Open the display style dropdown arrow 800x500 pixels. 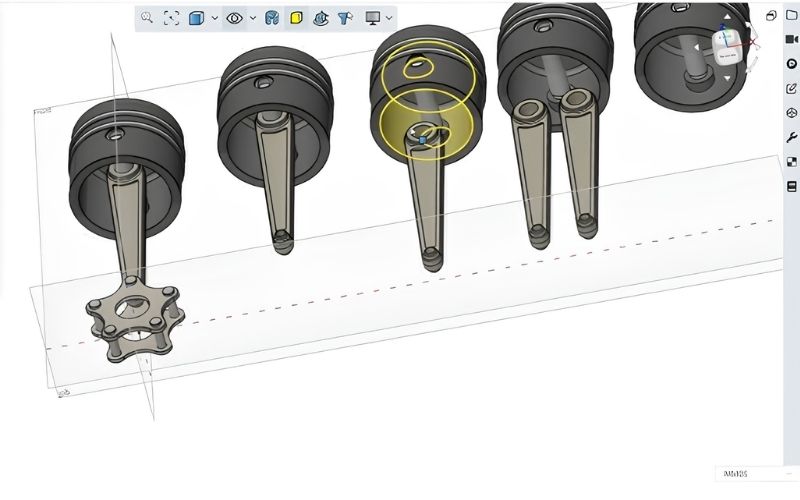tap(215, 18)
